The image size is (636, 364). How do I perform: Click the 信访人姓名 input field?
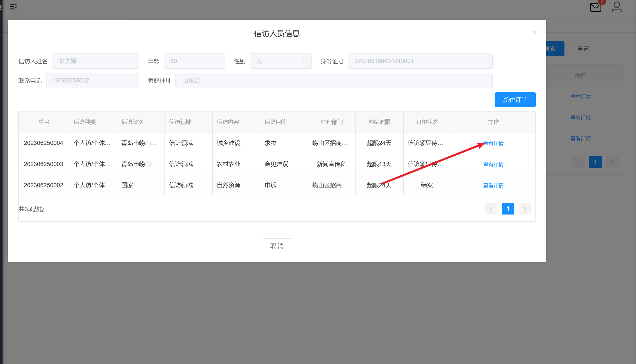point(95,61)
